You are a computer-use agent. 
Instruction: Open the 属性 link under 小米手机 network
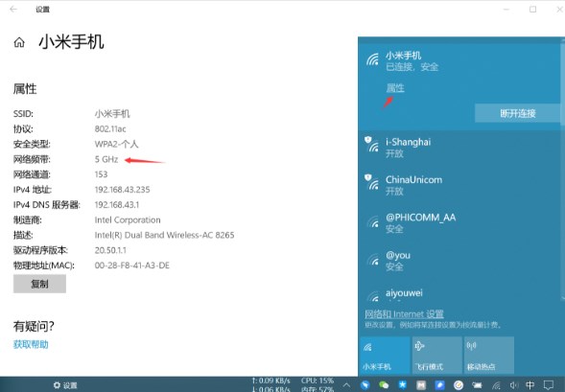[395, 88]
